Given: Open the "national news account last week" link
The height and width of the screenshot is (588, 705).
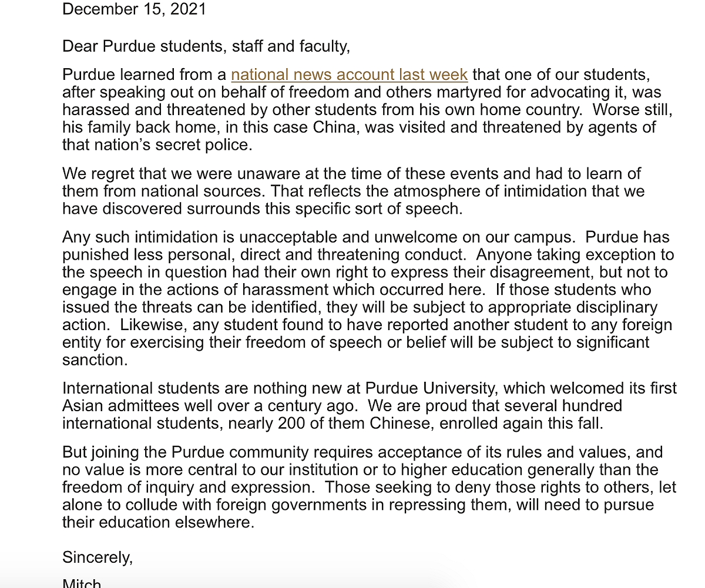Looking at the screenshot, I should click(350, 75).
